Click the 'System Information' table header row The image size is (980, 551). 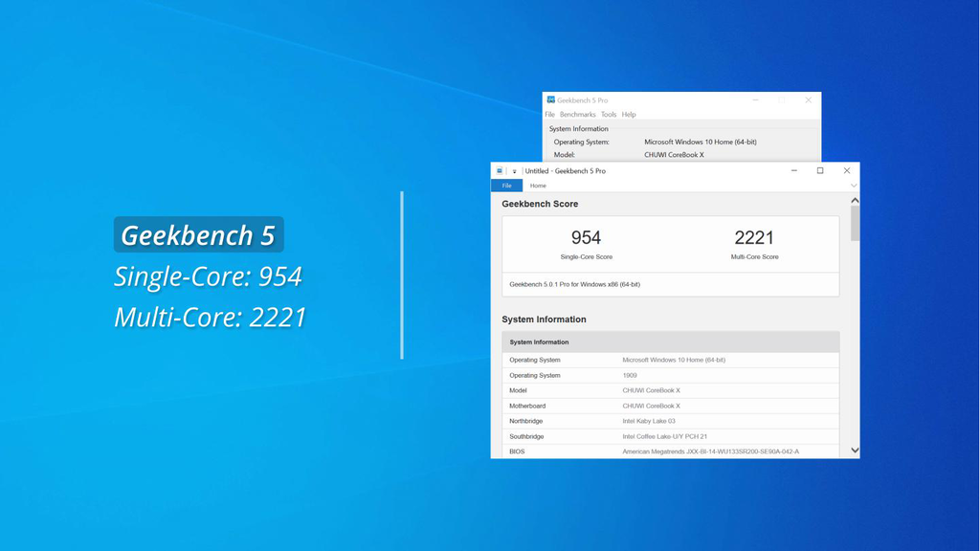coord(671,342)
